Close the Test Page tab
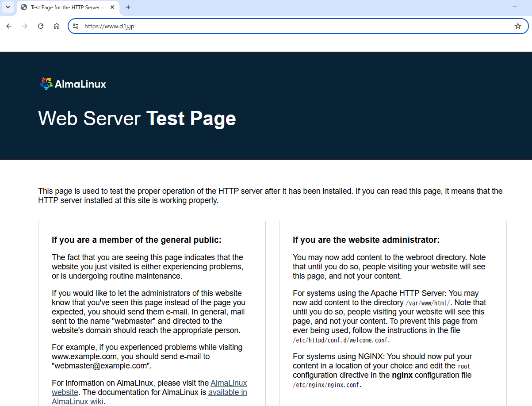This screenshot has height=406, width=532. 112,7
